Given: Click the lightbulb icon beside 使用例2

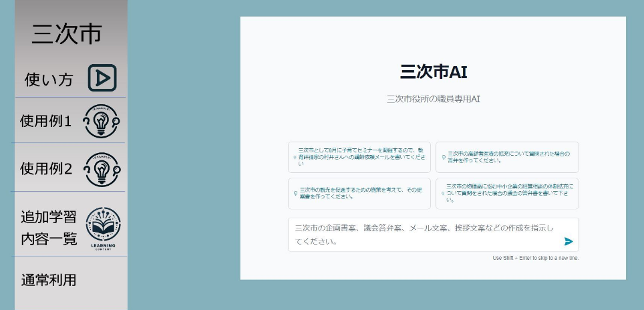Looking at the screenshot, I should point(102,169).
